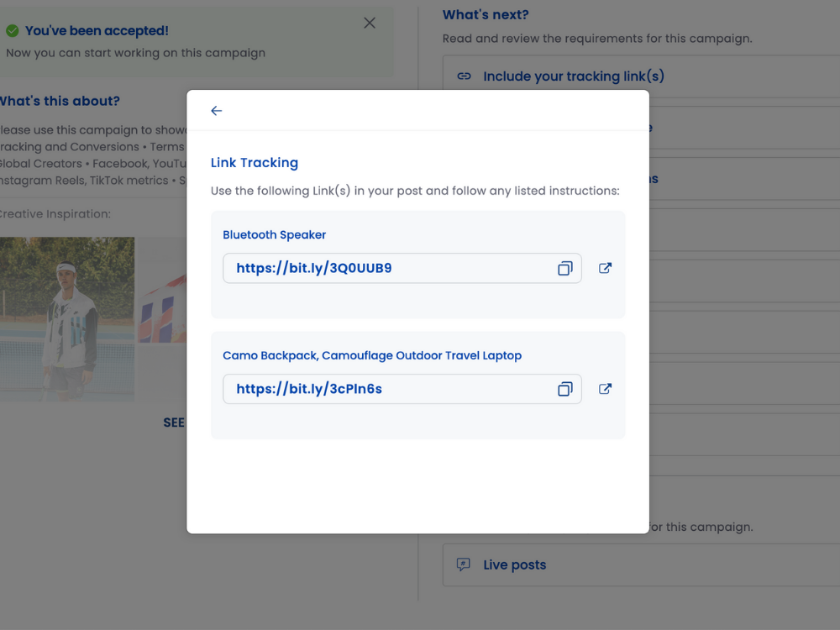Open the Live posts section

[x=515, y=564]
